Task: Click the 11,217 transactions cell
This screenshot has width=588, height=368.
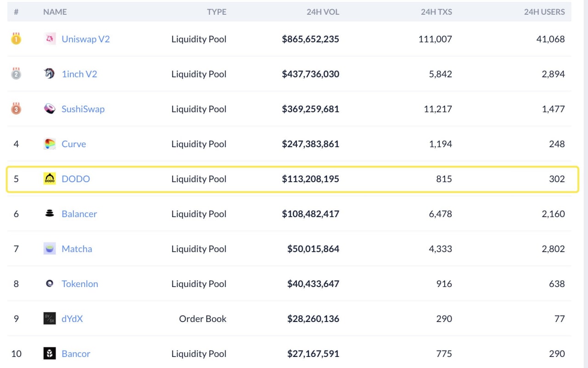Action: [x=438, y=109]
